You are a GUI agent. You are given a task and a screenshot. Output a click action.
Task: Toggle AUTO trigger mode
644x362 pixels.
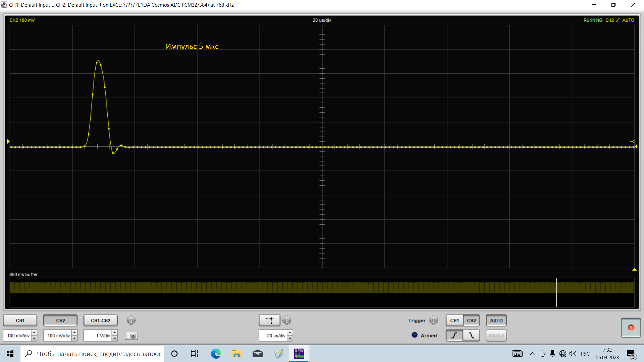click(496, 320)
